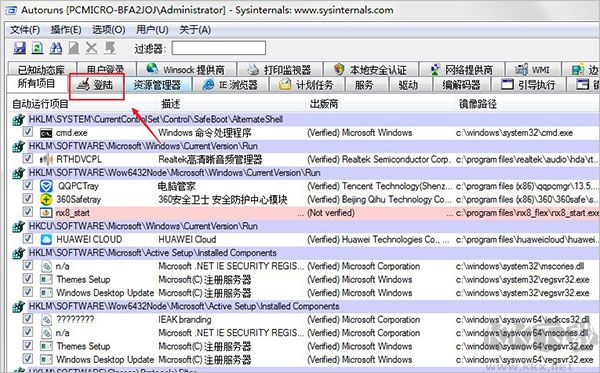Screen dimensions: 600x373
Task: Toggle checkbox of n/a row with system32\mscories.dll
Action: 28,265
